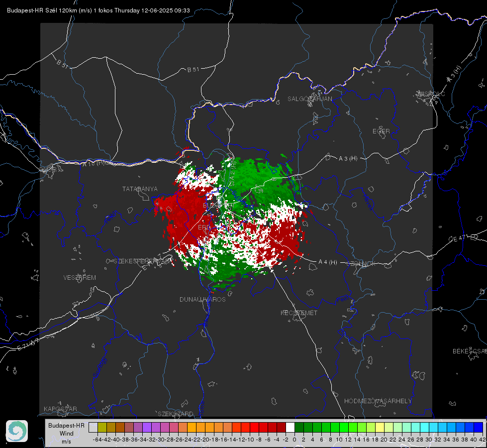Screen dimensions: 487x448
Task: Click the SZEKESFEHERVAR city label
Action: [x=143, y=261]
